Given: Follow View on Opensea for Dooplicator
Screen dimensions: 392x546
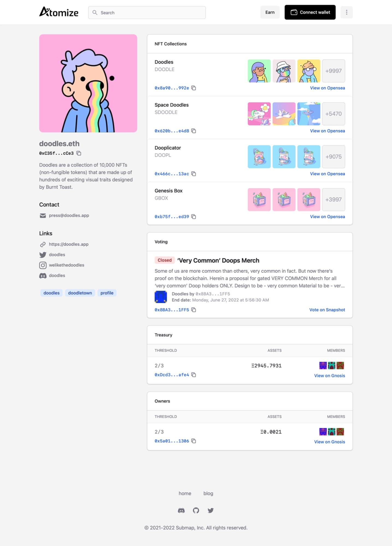Looking at the screenshot, I should [x=327, y=174].
